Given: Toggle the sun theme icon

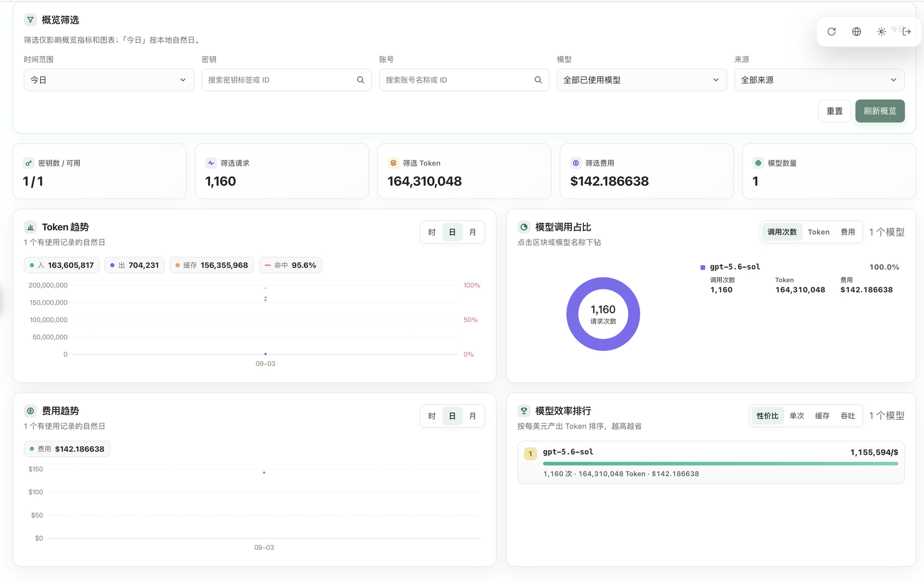Looking at the screenshot, I should pyautogui.click(x=881, y=32).
